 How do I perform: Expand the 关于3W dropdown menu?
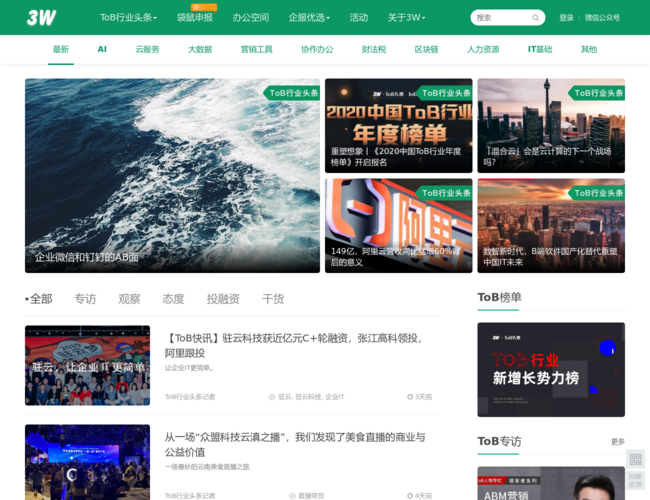click(406, 17)
